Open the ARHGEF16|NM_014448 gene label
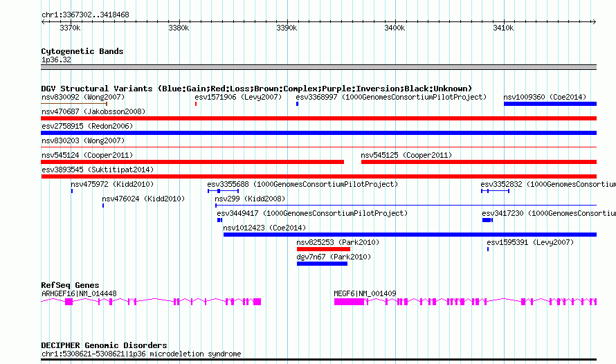The width and height of the screenshot is (616, 364). click(79, 293)
